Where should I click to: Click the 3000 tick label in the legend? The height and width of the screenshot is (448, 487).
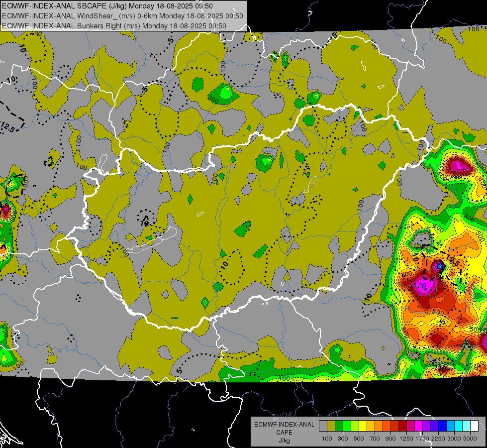(454, 439)
